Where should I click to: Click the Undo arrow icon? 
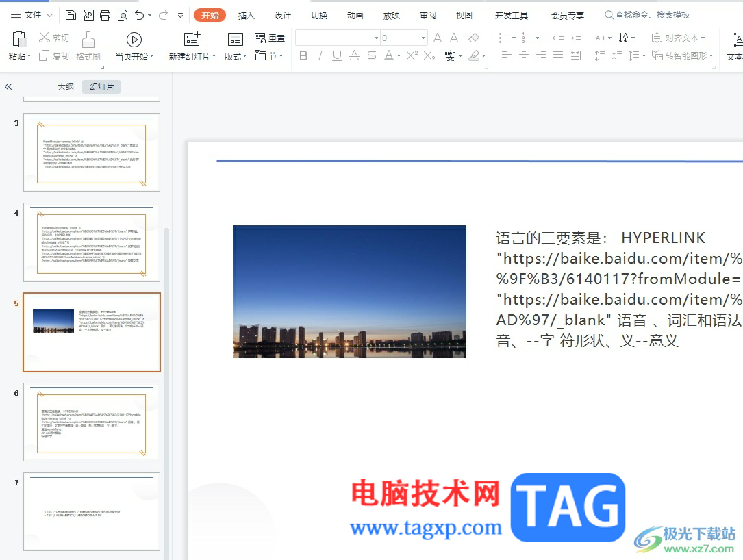click(x=139, y=15)
